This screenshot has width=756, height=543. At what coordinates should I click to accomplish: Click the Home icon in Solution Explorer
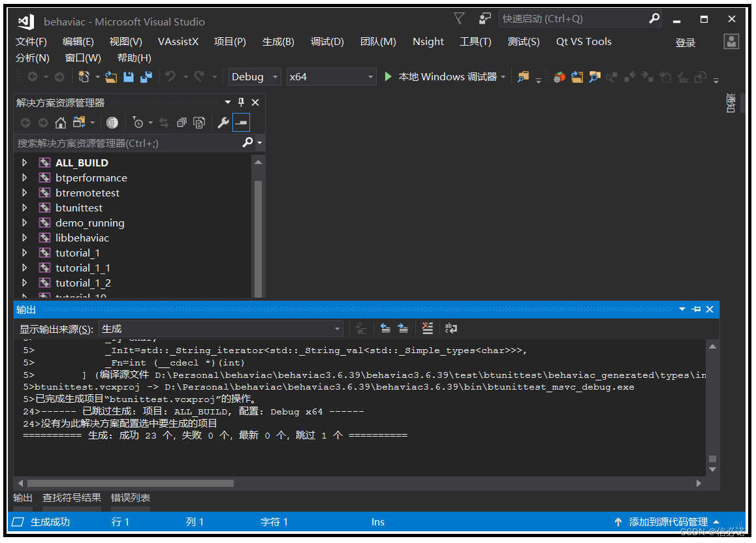pos(61,123)
